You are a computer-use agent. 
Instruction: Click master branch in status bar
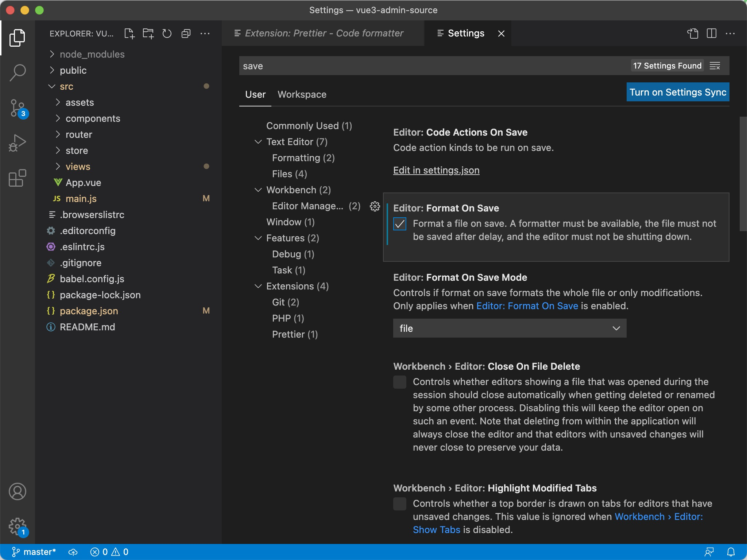(x=34, y=552)
